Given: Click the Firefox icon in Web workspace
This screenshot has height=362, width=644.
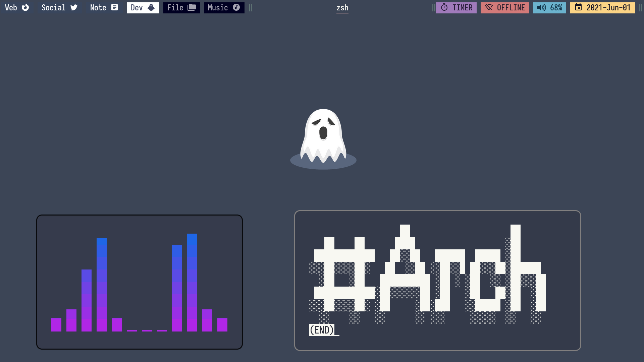Looking at the screenshot, I should (25, 7).
